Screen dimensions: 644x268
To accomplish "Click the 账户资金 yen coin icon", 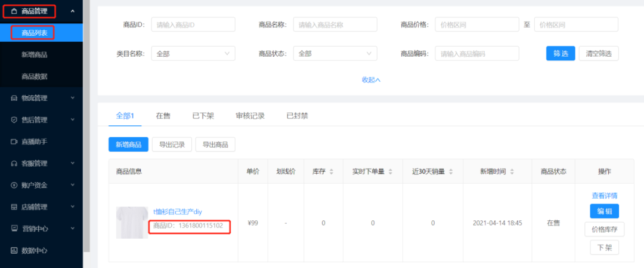I will [14, 186].
